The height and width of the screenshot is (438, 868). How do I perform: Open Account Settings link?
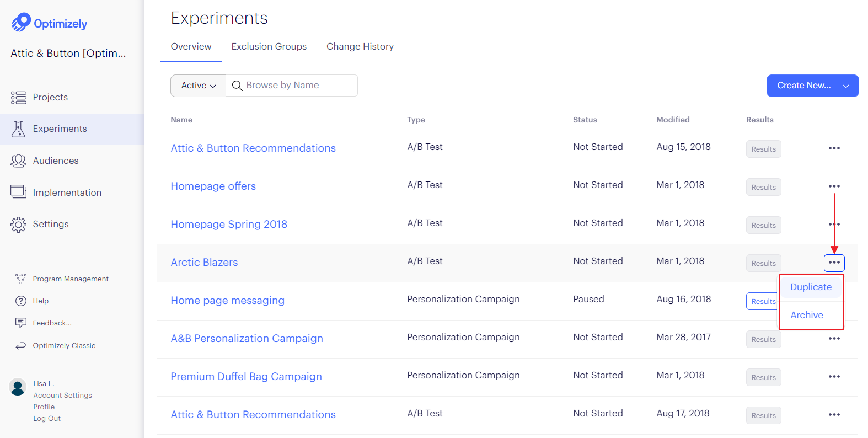62,396
